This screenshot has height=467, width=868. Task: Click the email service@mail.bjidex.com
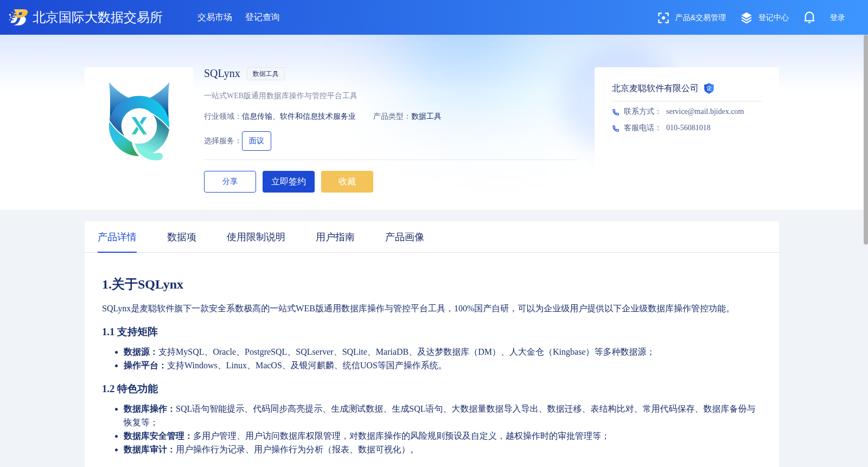pyautogui.click(x=705, y=111)
